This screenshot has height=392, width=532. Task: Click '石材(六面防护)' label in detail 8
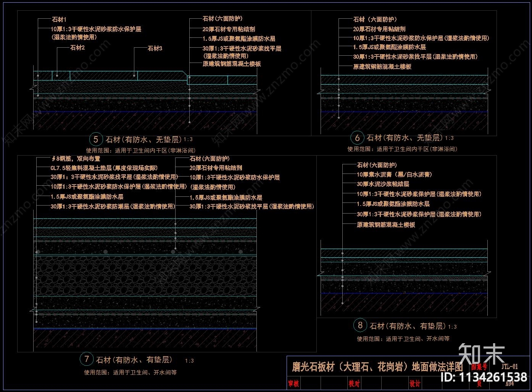click(x=377, y=165)
